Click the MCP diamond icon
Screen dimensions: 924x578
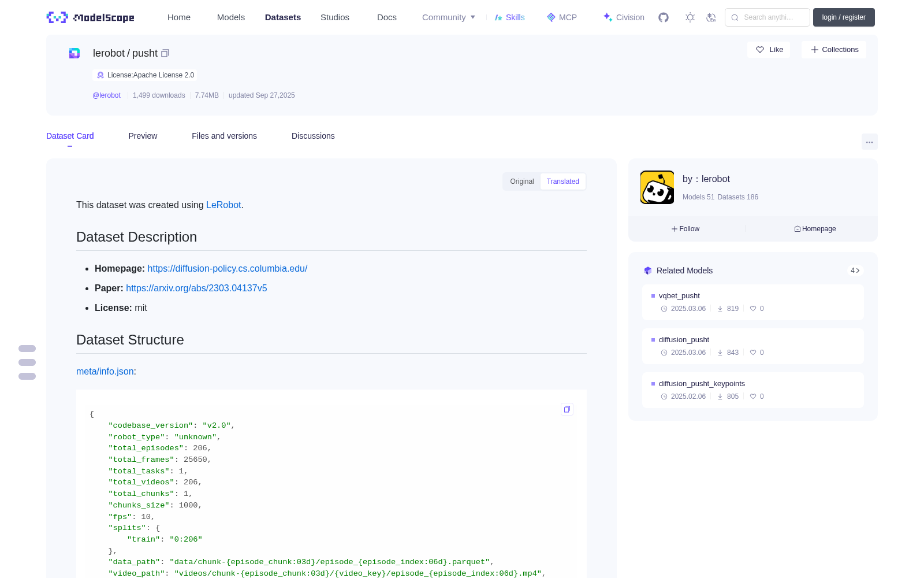pos(551,17)
